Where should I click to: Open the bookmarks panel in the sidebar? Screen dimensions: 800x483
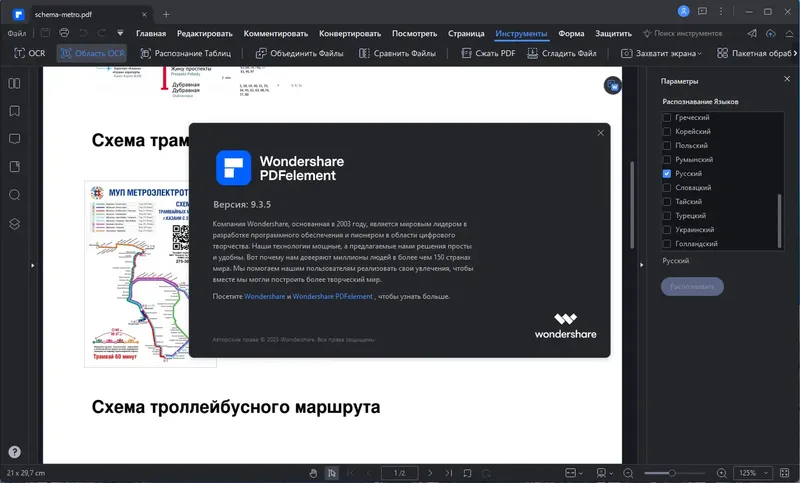(14, 111)
